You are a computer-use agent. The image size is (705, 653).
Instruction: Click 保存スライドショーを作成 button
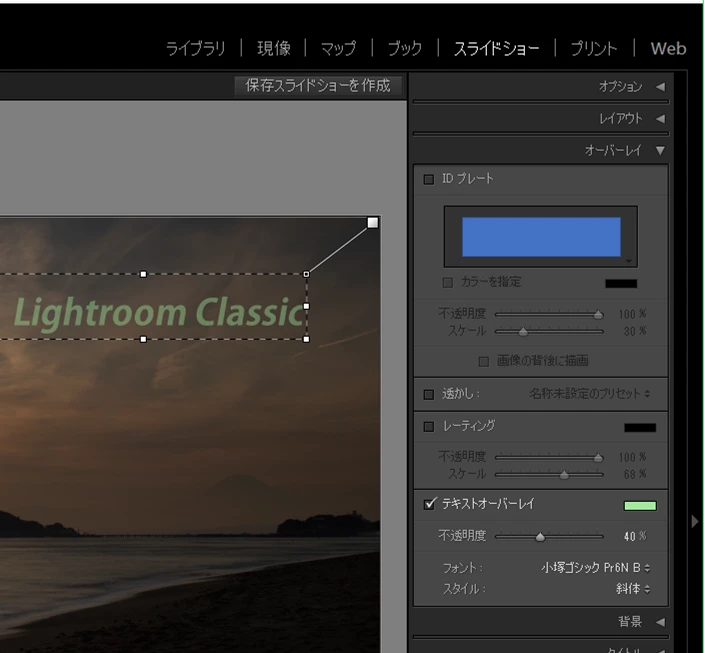(x=318, y=85)
